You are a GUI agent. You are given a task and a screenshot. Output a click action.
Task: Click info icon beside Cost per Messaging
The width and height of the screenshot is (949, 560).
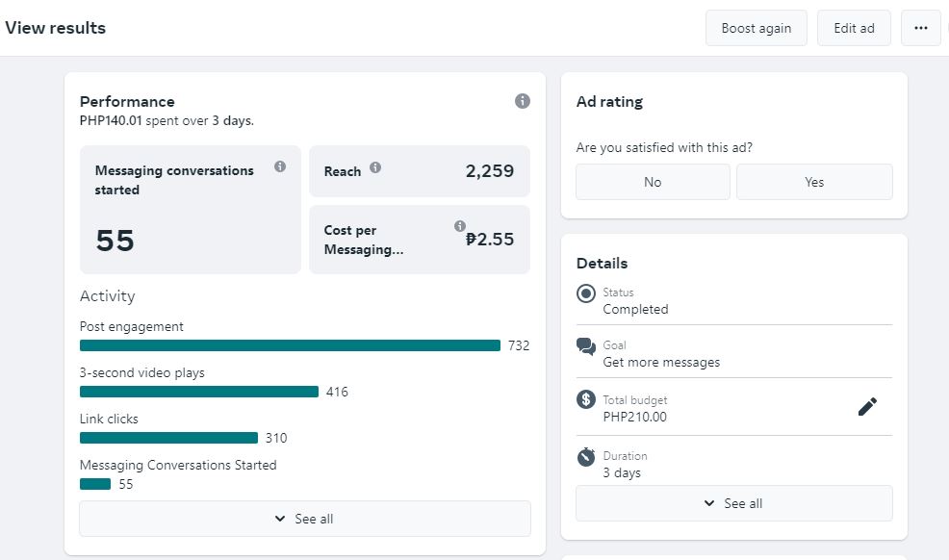460,226
